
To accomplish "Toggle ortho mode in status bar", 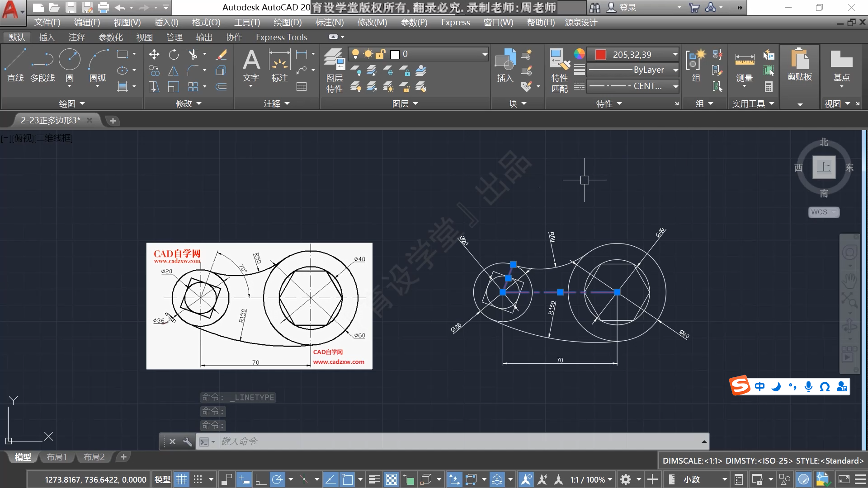I will pyautogui.click(x=261, y=479).
